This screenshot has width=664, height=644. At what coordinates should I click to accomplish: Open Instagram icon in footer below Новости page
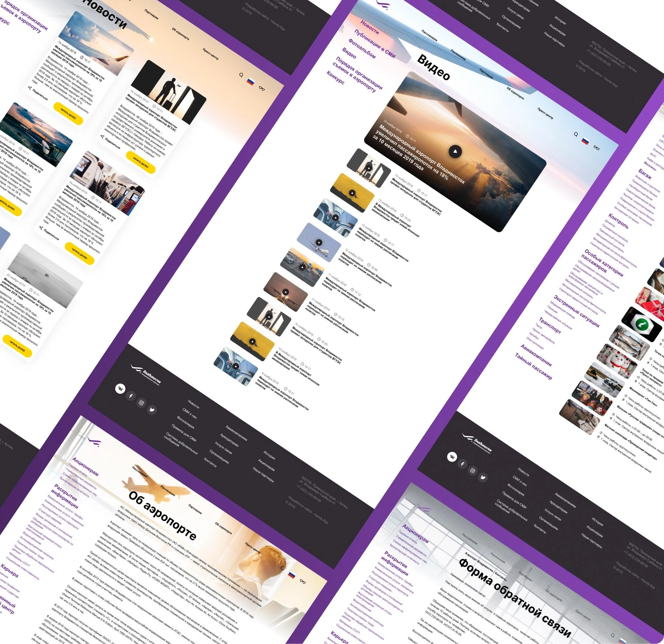141,403
